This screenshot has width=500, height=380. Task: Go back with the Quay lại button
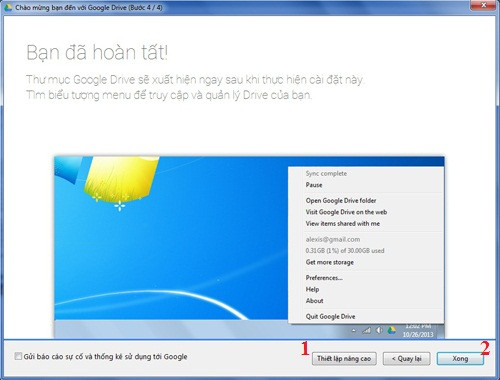pyautogui.click(x=406, y=359)
